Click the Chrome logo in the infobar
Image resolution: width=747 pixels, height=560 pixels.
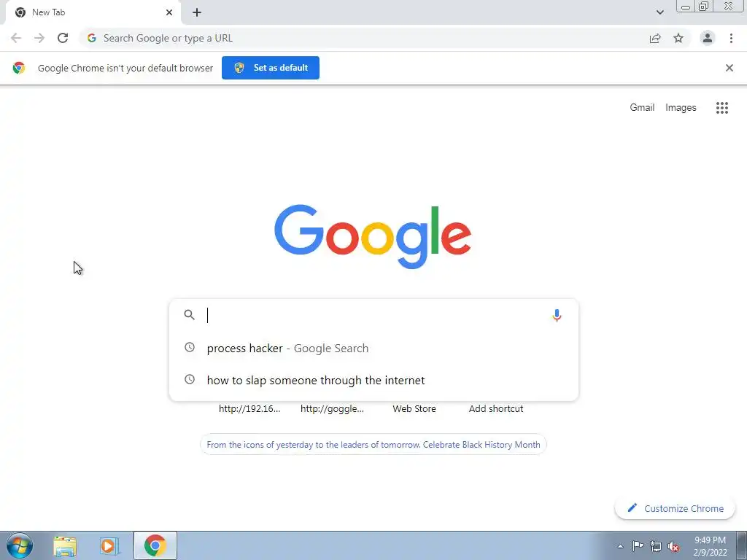[18, 68]
